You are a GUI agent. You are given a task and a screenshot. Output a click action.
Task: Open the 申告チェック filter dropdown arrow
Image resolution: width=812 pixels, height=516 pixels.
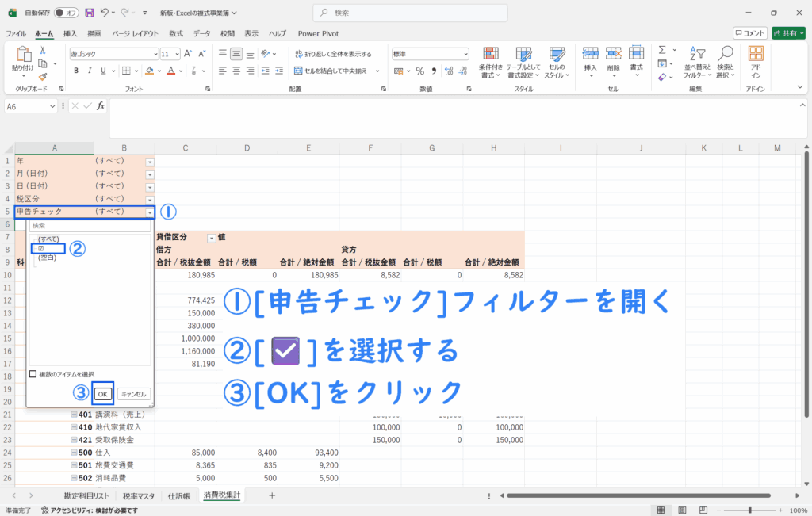[150, 212]
